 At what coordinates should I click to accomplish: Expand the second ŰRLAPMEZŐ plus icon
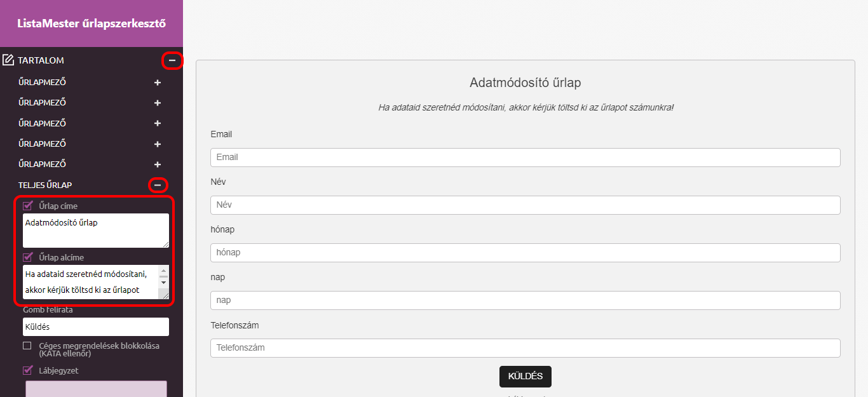158,103
